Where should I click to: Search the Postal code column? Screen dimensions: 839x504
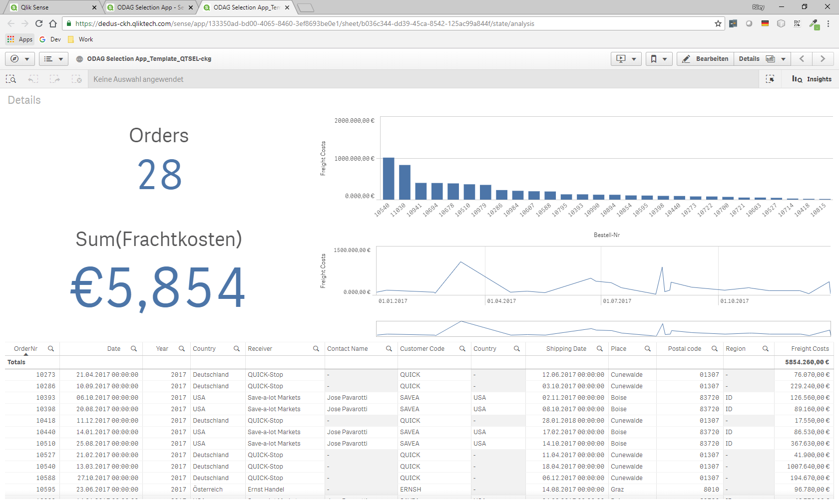715,349
